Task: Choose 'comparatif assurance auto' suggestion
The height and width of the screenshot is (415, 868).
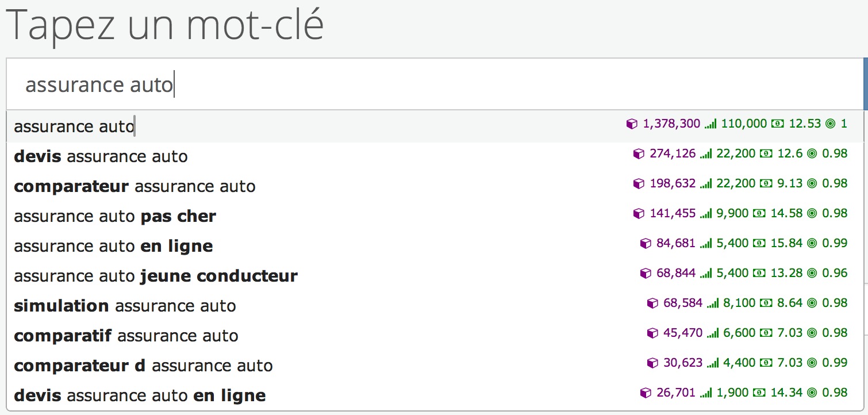Action: coord(126,336)
